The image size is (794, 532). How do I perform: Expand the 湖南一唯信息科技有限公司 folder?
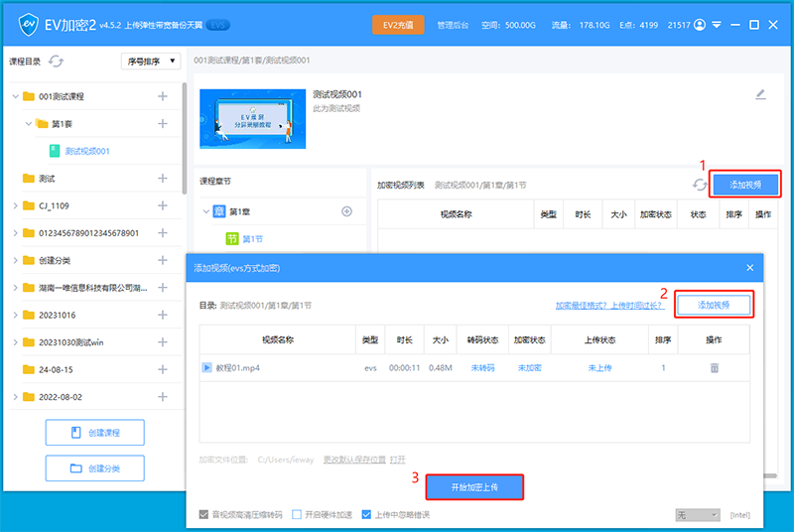16,288
